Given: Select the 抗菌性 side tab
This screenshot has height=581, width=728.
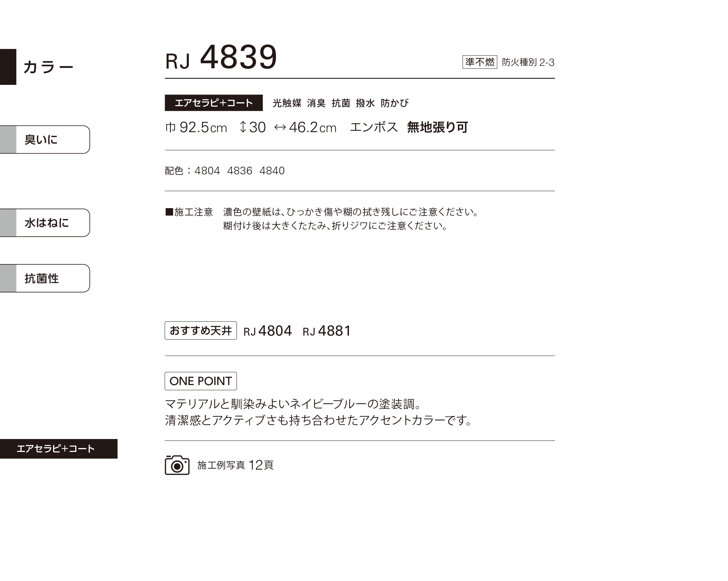Looking at the screenshot, I should click(45, 278).
